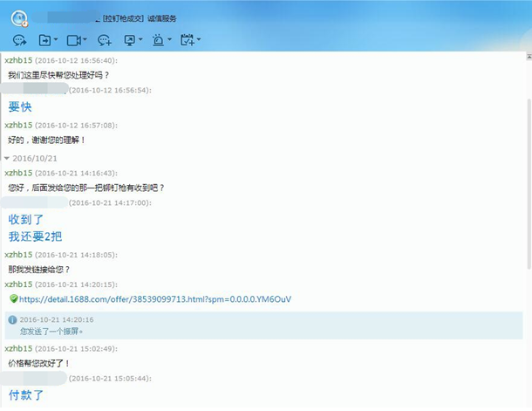532x411 pixels.
Task: Click the 我还要2把 message text
Action: [x=35, y=236]
